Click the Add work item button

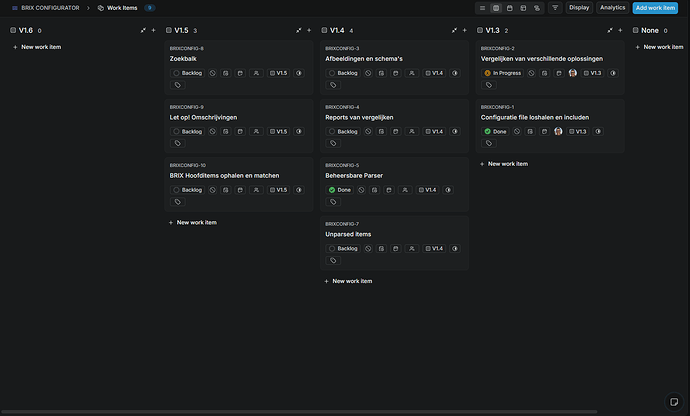point(655,7)
